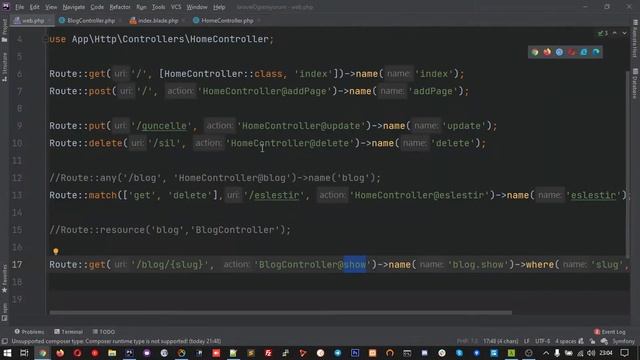Close the BlogController.php tab

pyautogui.click(x=120, y=20)
